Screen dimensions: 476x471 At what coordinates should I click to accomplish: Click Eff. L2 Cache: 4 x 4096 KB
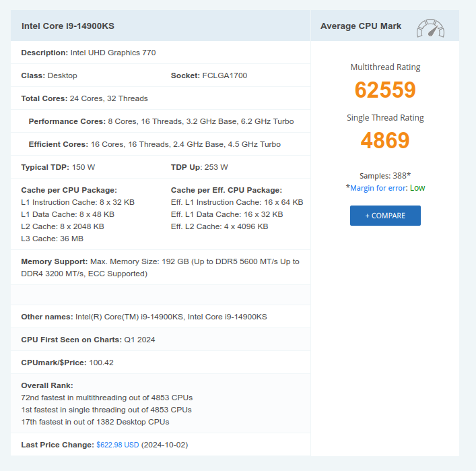click(219, 226)
